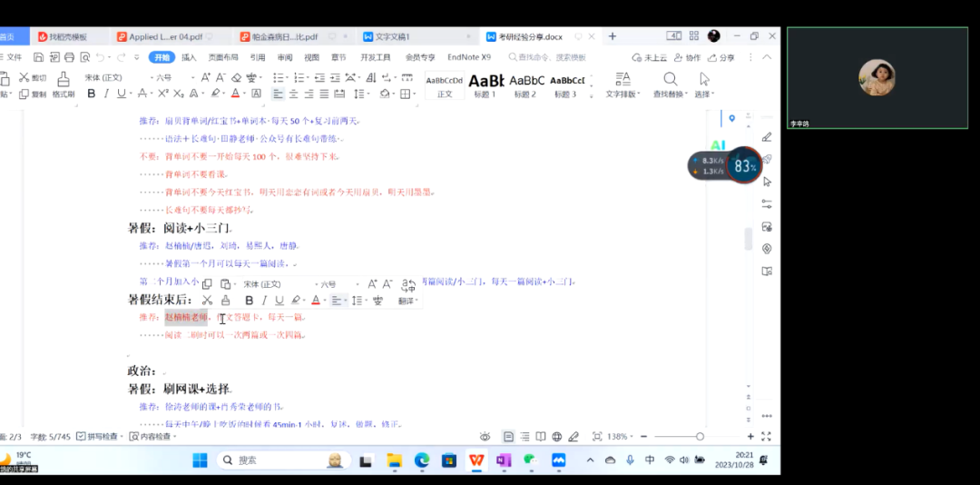Open WPS Office from the Windows taskbar
980x485 pixels.
tap(476, 460)
